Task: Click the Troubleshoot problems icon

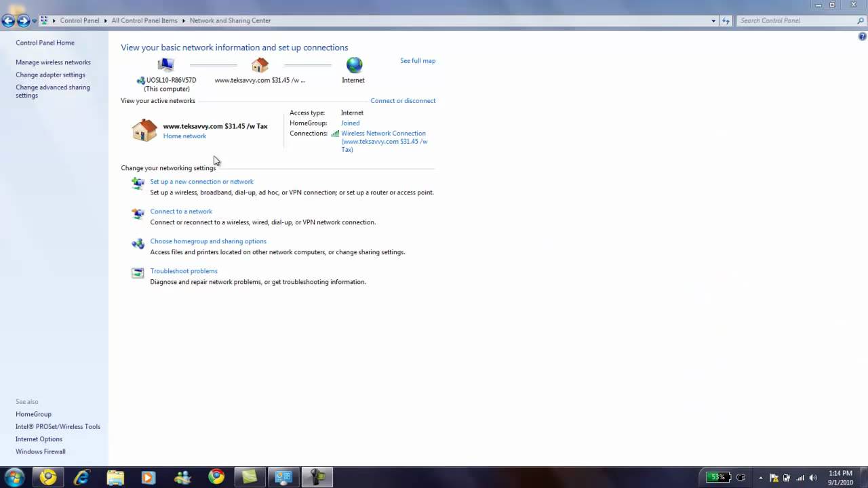Action: [x=138, y=273]
